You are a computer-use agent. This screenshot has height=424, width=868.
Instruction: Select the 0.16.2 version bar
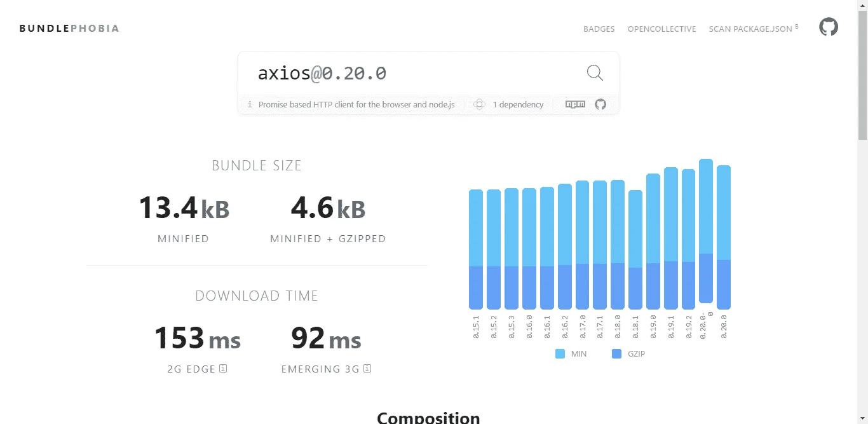565,247
